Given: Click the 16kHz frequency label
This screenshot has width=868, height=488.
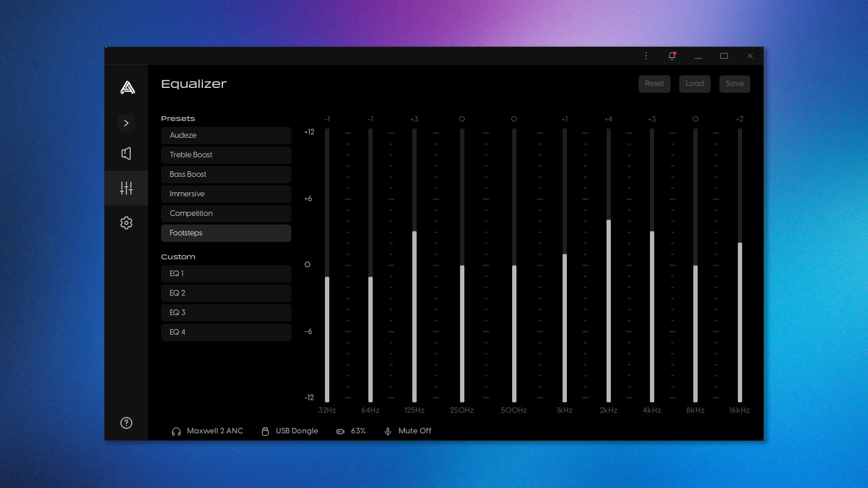Looking at the screenshot, I should tap(739, 410).
